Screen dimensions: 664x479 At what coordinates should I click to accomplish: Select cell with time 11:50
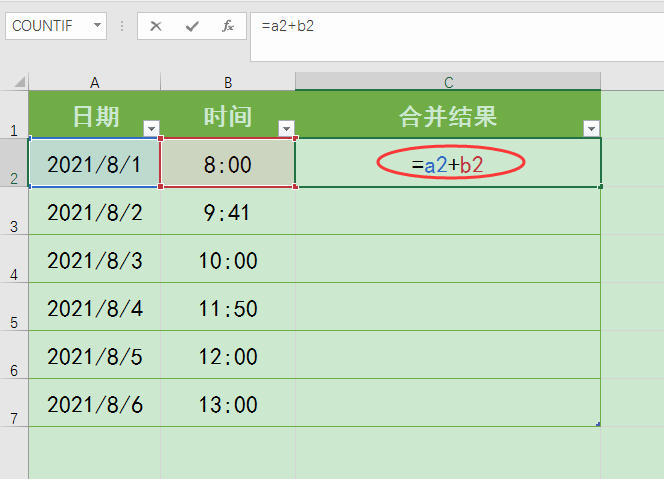click(x=228, y=307)
